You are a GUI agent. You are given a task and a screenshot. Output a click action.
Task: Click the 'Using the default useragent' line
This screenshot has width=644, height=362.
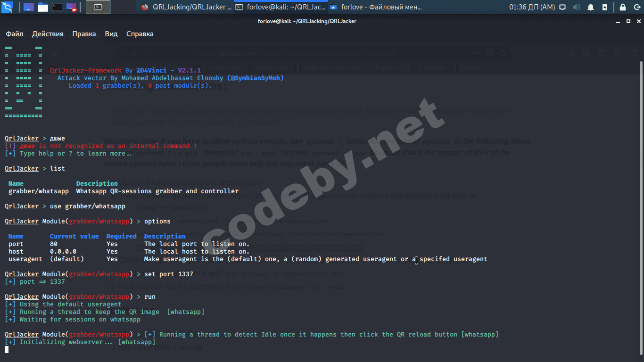[63, 304]
